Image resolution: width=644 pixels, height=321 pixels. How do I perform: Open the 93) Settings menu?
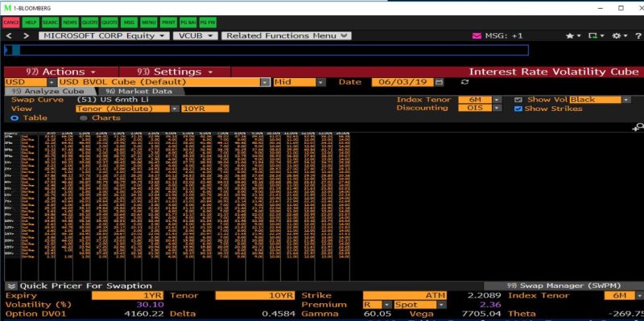click(175, 72)
